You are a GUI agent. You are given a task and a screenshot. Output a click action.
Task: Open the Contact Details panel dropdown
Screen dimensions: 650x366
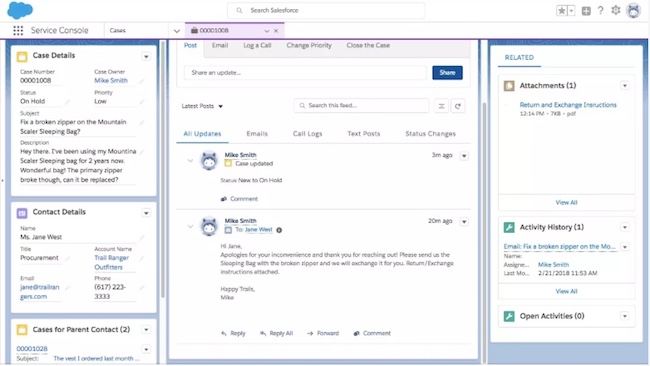point(146,213)
